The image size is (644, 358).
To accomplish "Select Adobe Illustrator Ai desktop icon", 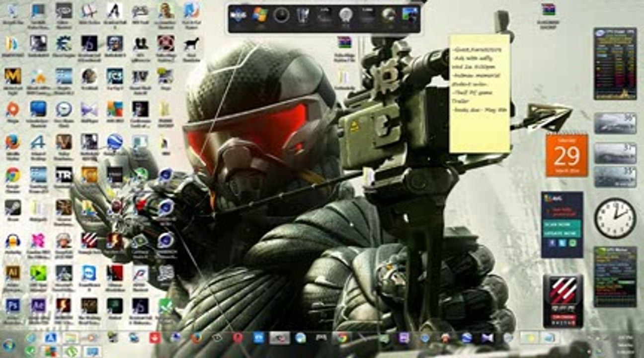I will (x=12, y=272).
